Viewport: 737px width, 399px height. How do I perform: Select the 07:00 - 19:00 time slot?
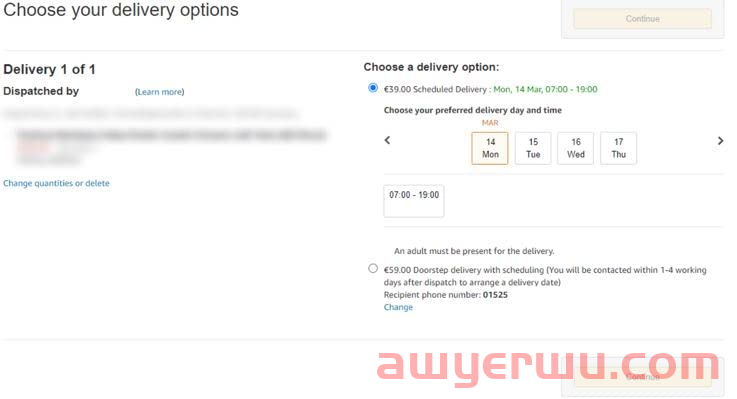coord(414,201)
